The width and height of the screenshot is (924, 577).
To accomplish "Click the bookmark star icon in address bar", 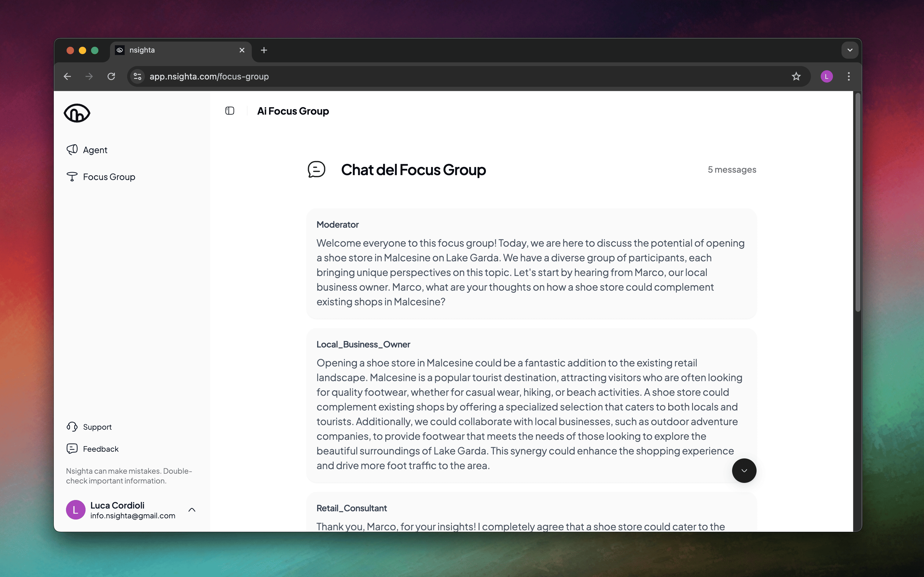I will click(797, 76).
